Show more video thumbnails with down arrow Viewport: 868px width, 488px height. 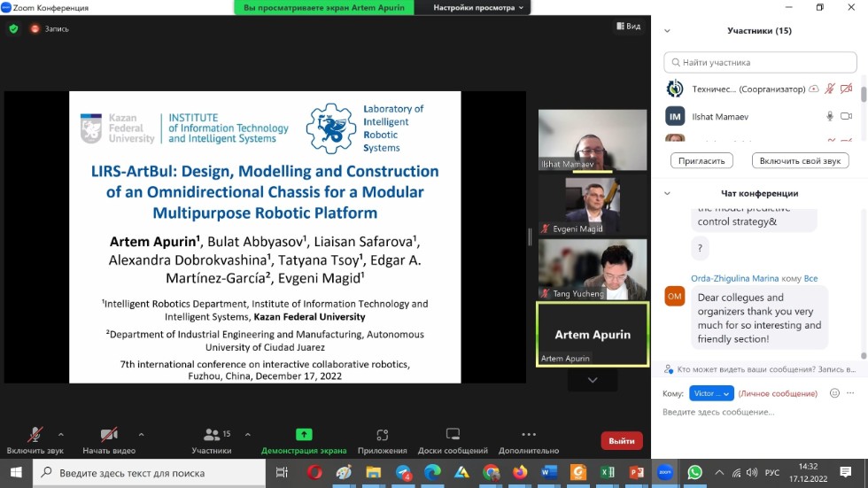click(x=593, y=380)
